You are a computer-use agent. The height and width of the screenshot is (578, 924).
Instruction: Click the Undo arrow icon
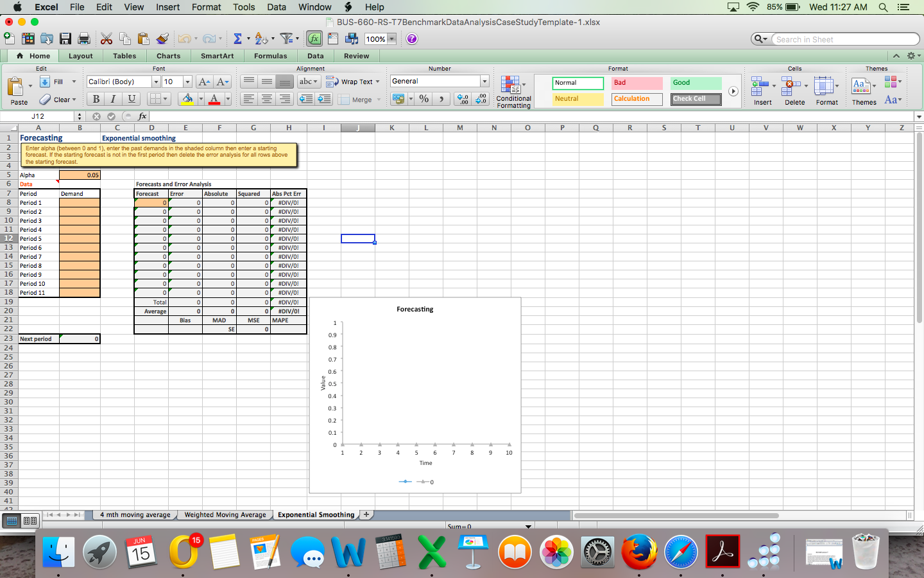click(184, 39)
